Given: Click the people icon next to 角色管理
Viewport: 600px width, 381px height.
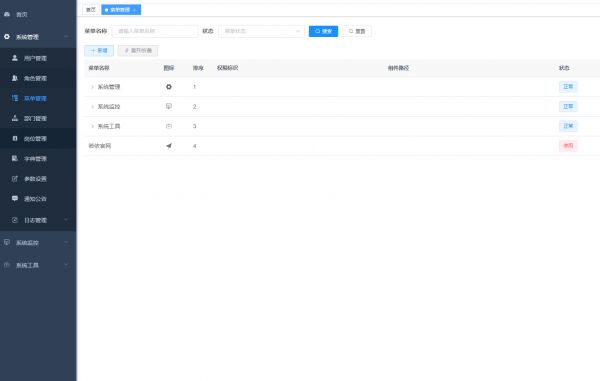Looking at the screenshot, I should 15,78.
